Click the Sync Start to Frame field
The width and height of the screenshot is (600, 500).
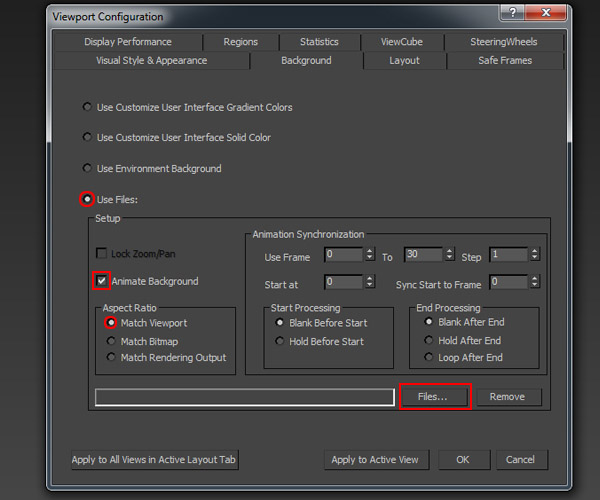509,282
